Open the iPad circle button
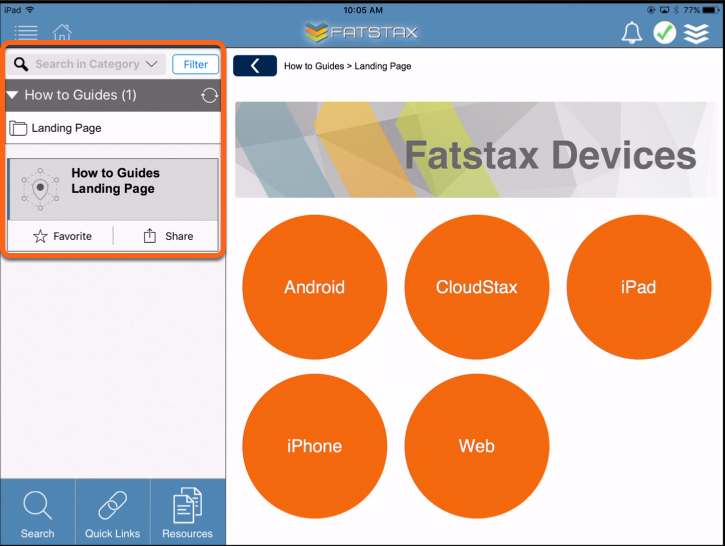Viewport: 725px width, 546px height. click(x=639, y=287)
